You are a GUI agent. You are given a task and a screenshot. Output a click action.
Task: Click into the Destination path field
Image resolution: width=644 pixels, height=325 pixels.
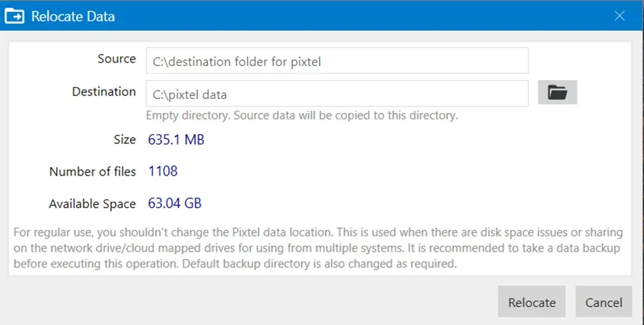338,94
